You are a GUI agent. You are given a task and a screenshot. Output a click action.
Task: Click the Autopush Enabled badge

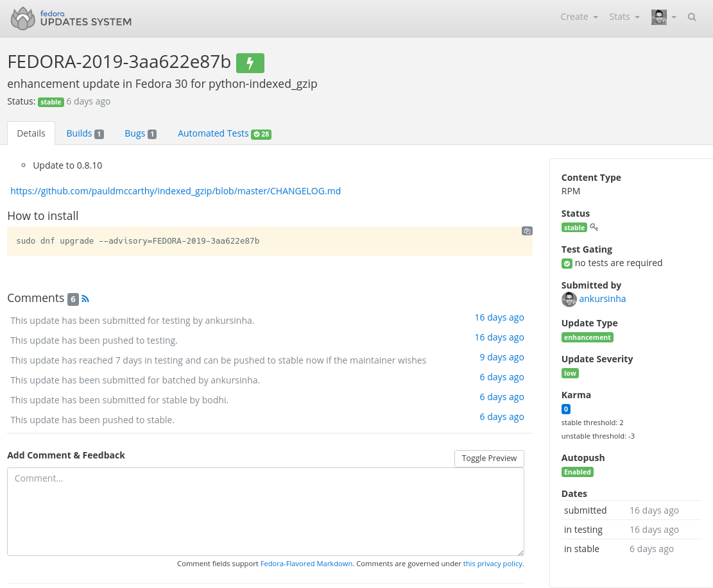click(578, 472)
